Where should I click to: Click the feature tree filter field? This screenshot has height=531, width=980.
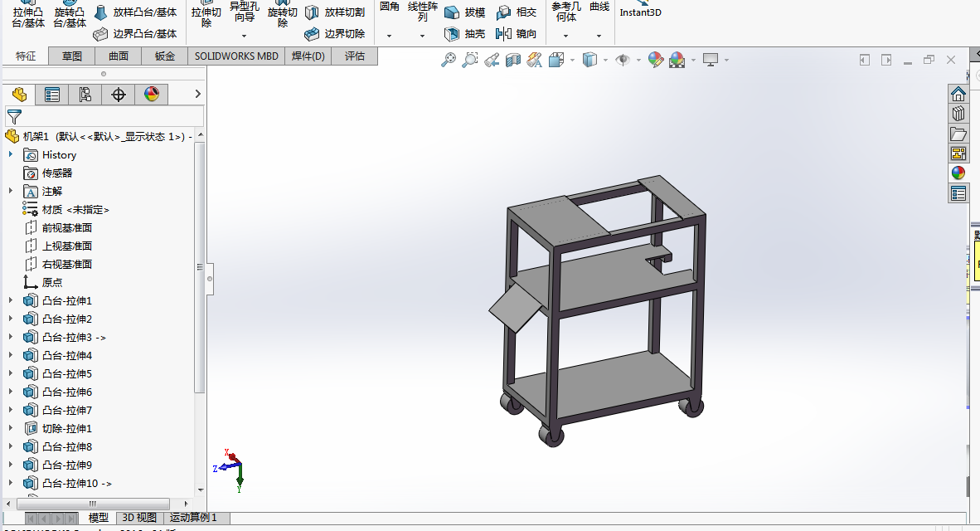105,116
